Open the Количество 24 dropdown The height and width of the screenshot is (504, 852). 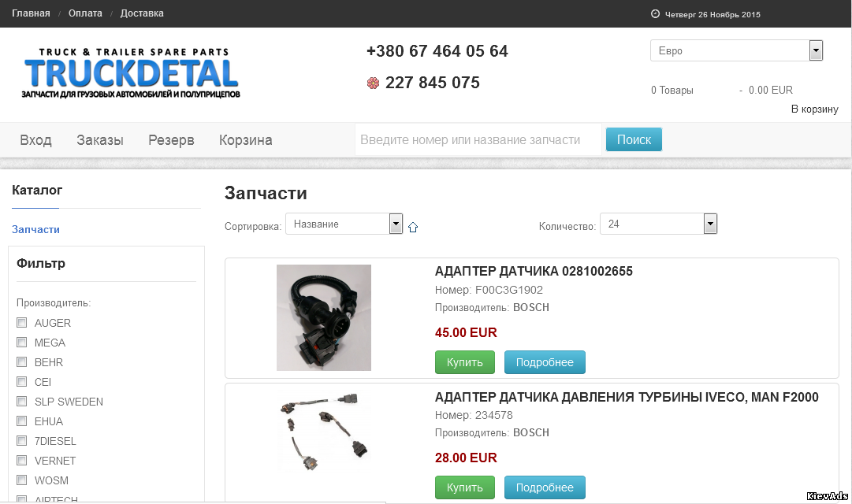659,224
